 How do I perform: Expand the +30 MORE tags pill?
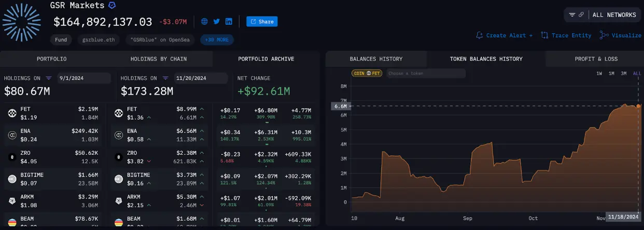coord(217,39)
